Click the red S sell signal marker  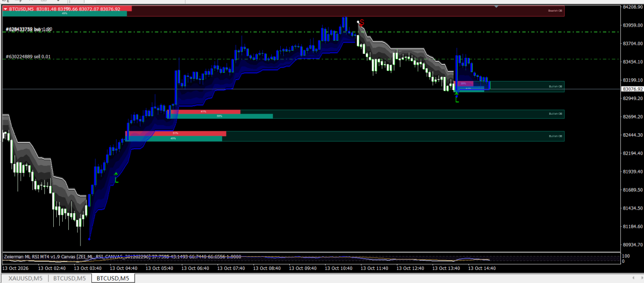[361, 23]
